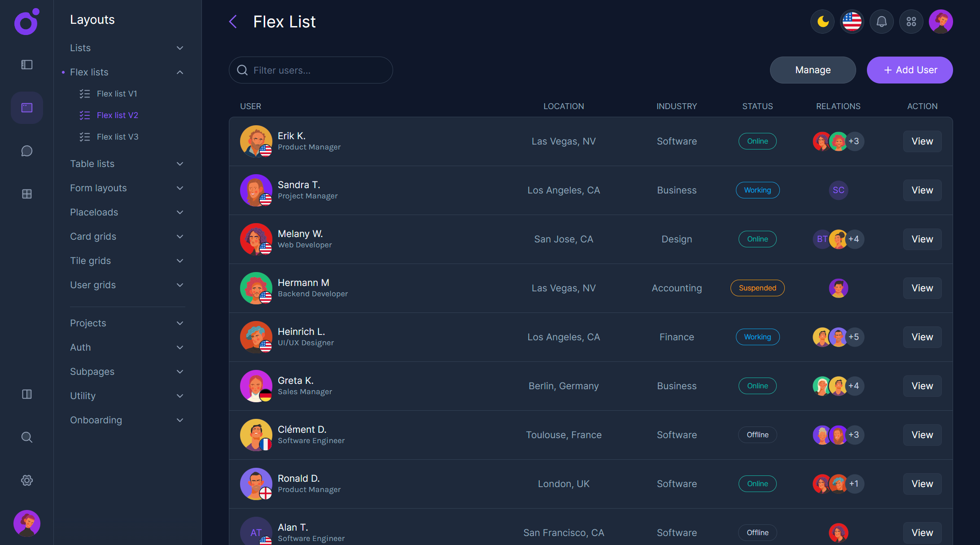The width and height of the screenshot is (980, 545).
Task: Open the notifications bell icon
Action: click(x=881, y=21)
